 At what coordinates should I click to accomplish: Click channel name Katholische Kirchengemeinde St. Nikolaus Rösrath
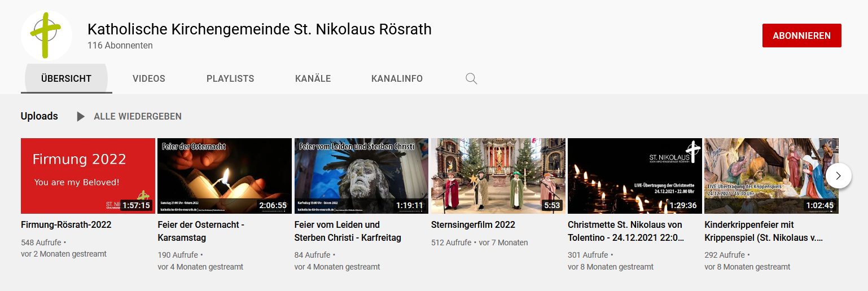(260, 29)
